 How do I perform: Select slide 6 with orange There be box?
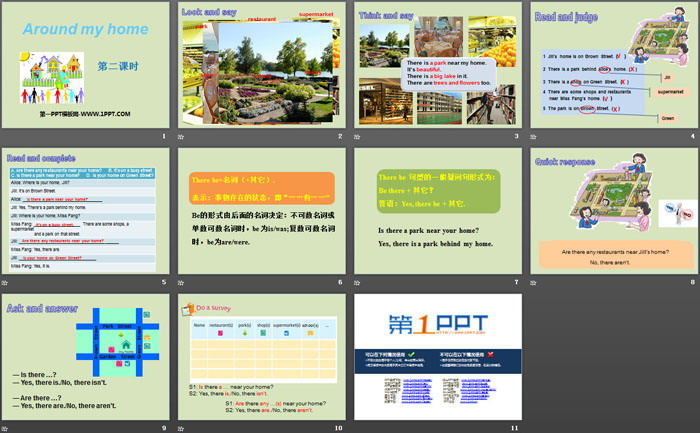(x=261, y=210)
